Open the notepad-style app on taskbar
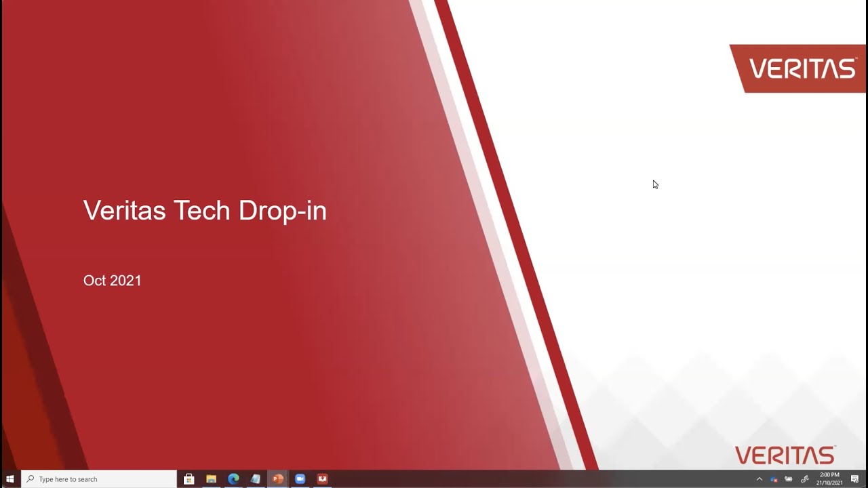The height and width of the screenshot is (488, 868). [256, 479]
